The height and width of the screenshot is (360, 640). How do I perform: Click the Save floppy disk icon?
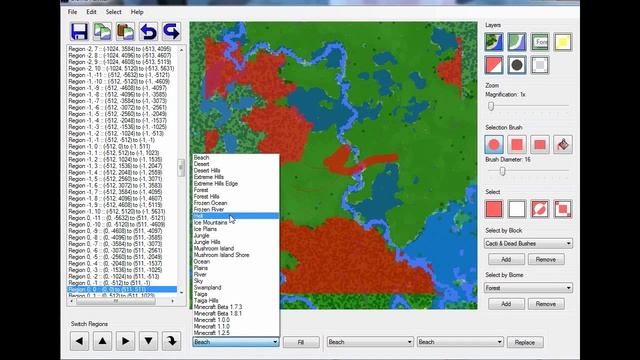click(x=79, y=31)
